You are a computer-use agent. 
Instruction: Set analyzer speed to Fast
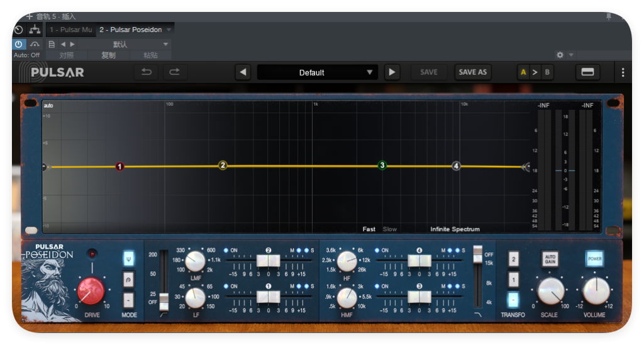tap(369, 229)
